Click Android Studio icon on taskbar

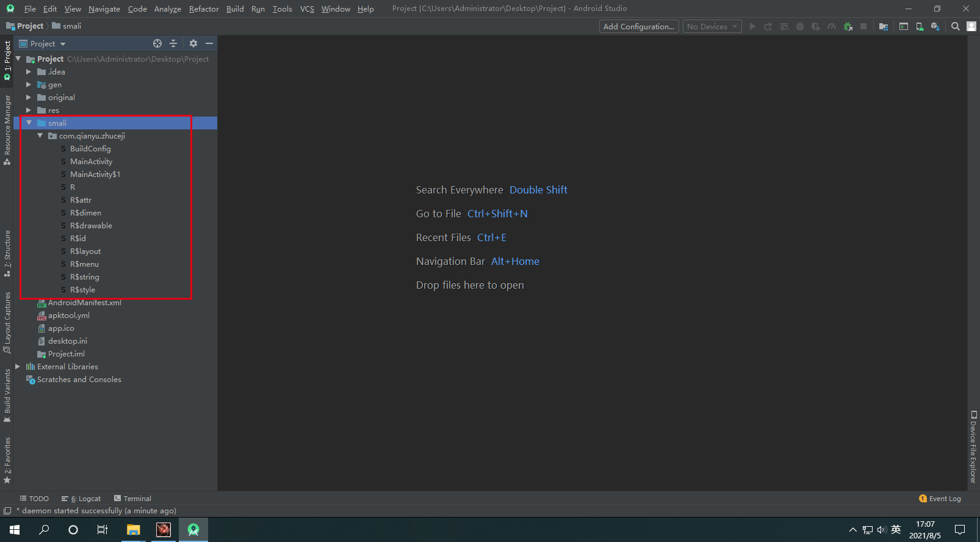[x=193, y=530]
